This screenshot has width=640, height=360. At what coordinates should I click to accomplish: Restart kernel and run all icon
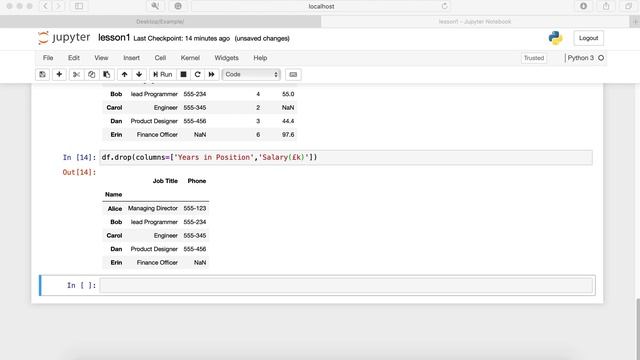point(211,74)
